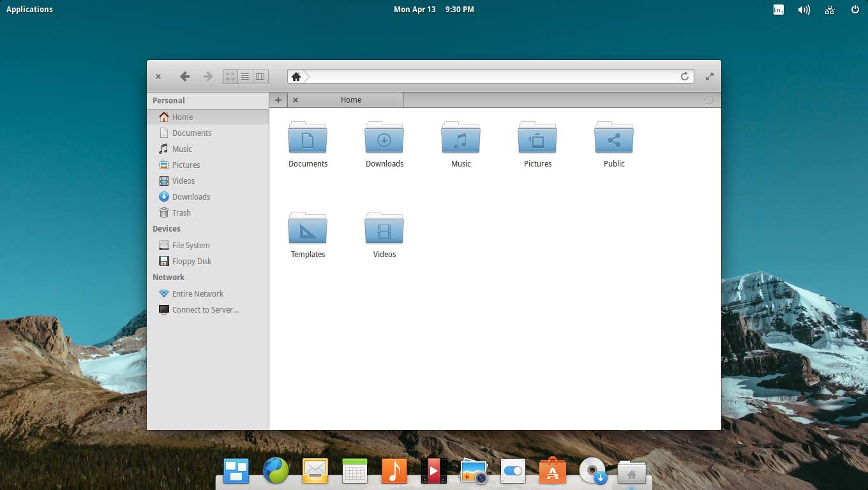Open a new tab with plus button

tap(278, 100)
